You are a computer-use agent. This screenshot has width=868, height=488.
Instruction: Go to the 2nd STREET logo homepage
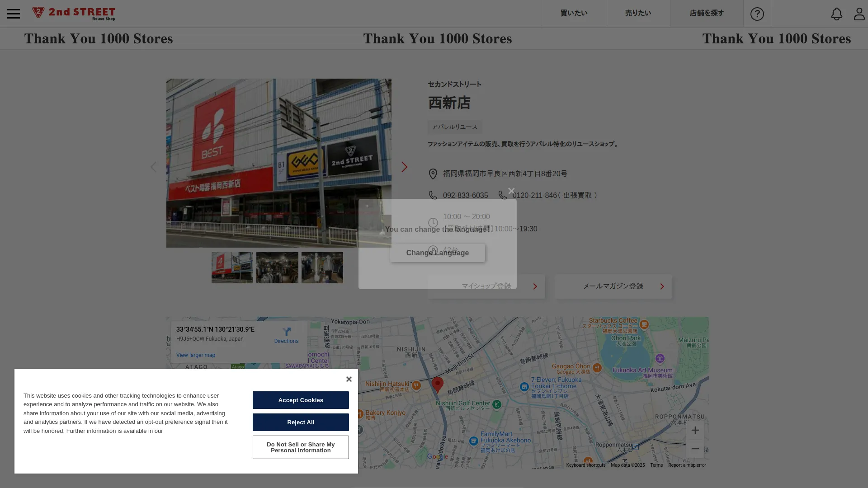74,14
